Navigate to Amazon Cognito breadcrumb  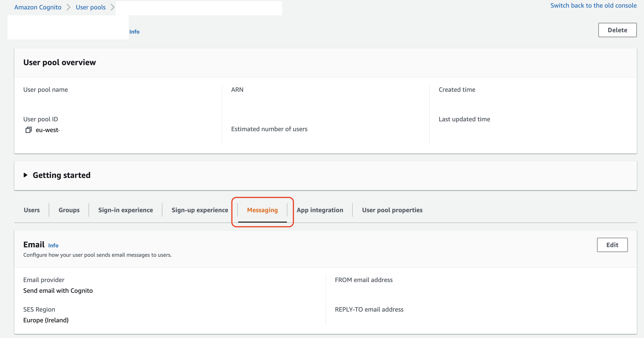click(38, 7)
